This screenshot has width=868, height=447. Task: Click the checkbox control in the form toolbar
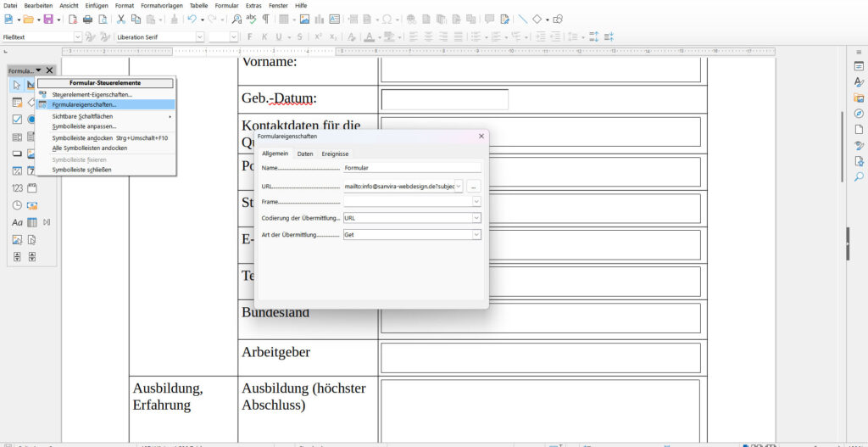click(17, 120)
